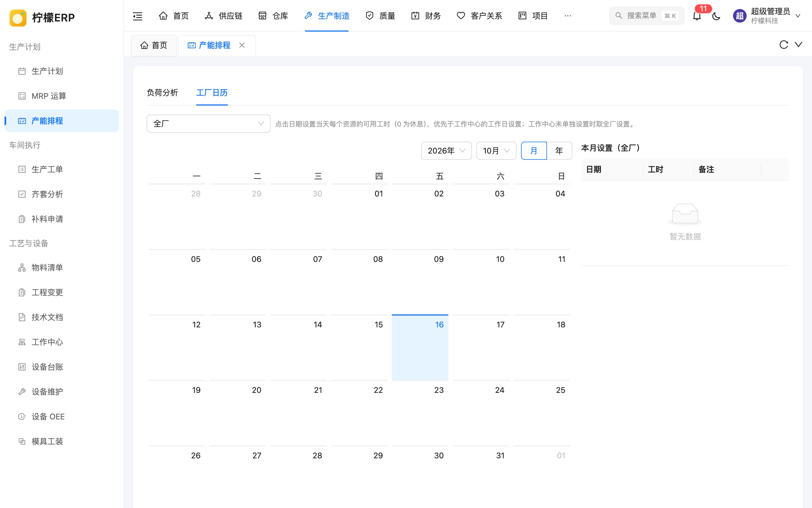The width and height of the screenshot is (812, 508).
Task: Open 设备 OEE in the sidebar
Action: click(x=62, y=417)
